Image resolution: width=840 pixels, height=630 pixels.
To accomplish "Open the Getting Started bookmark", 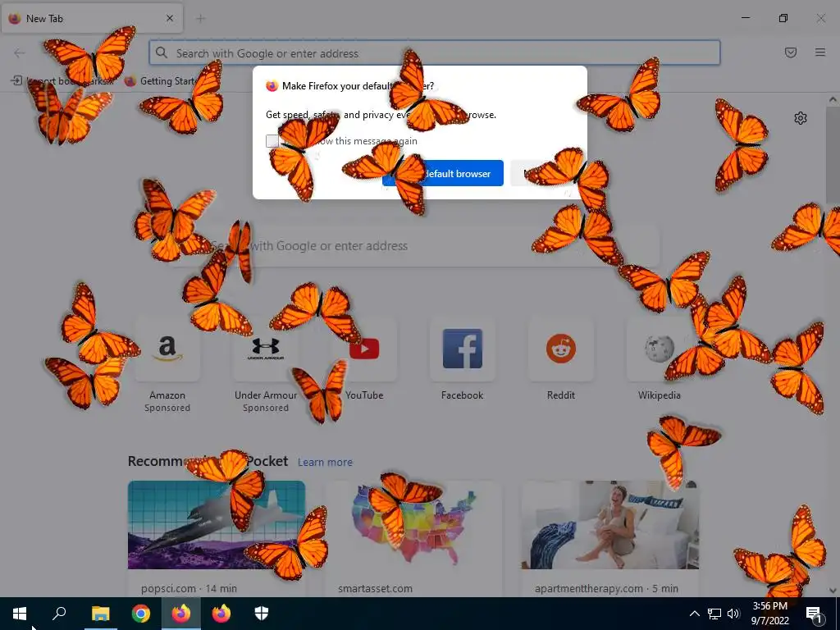I will 161,81.
